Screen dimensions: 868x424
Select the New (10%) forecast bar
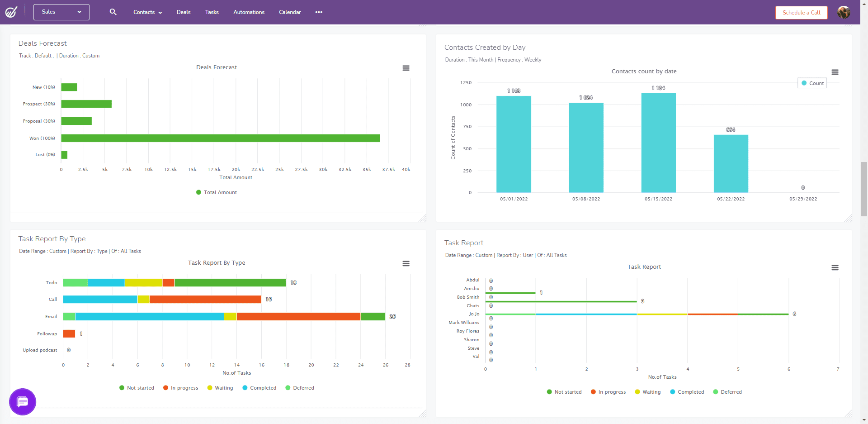pos(69,87)
